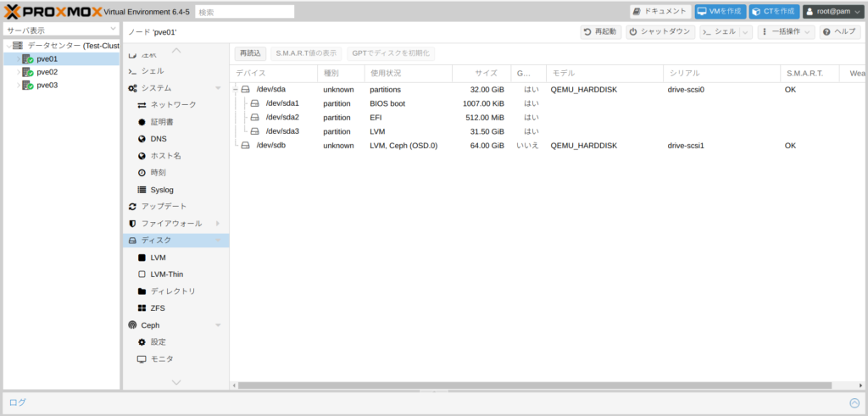Click the GPTでディスクを初期化 button
Screen dimensions: 868x416
391,53
